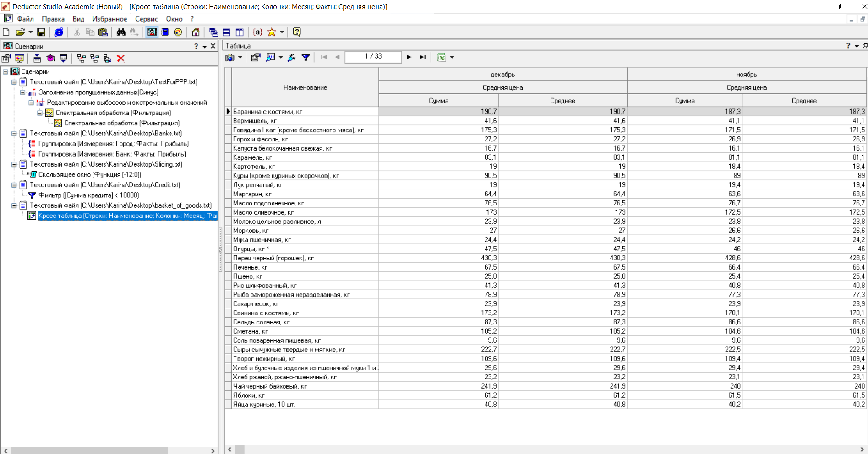Click the graduation cap import wizard icon
The height and width of the screenshot is (454, 868).
50,58
